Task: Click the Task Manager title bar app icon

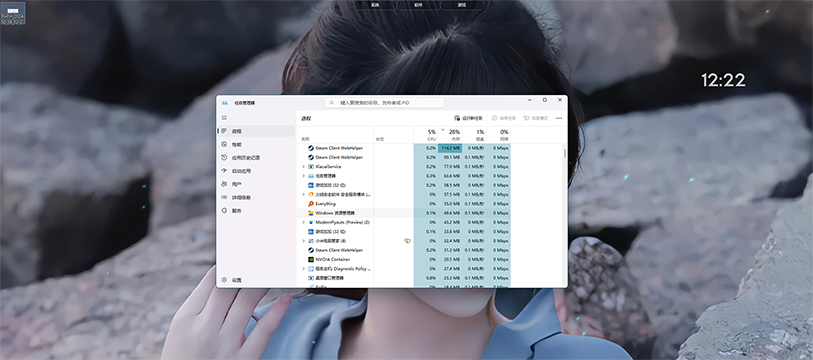Action: (225, 103)
